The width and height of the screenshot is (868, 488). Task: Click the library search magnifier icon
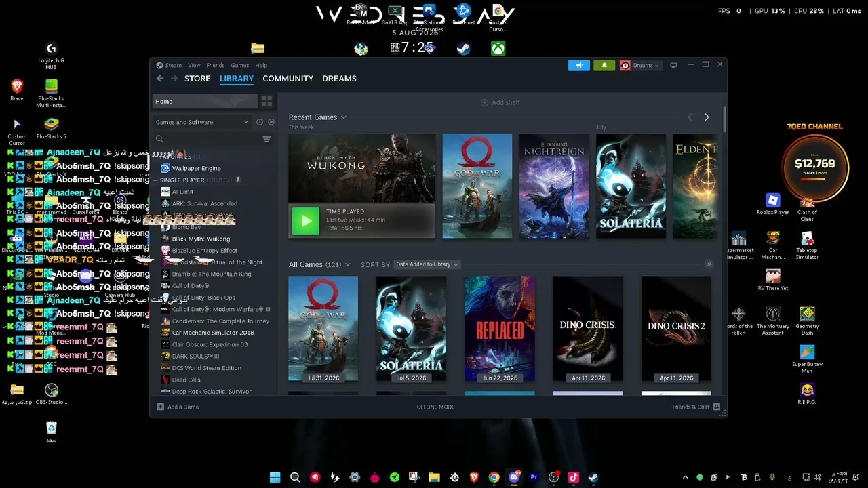click(x=159, y=139)
